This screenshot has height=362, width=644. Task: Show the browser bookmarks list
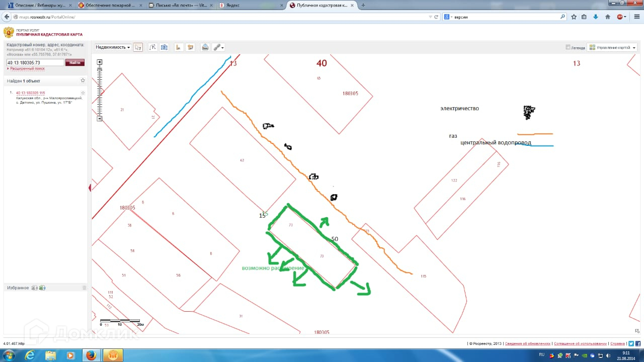[584, 17]
